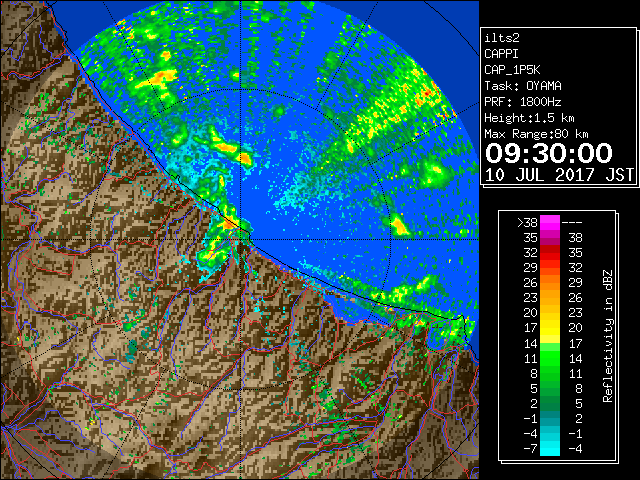Click the '-4' right-column legend label
The height and width of the screenshot is (480, 640).
pyautogui.click(x=575, y=449)
